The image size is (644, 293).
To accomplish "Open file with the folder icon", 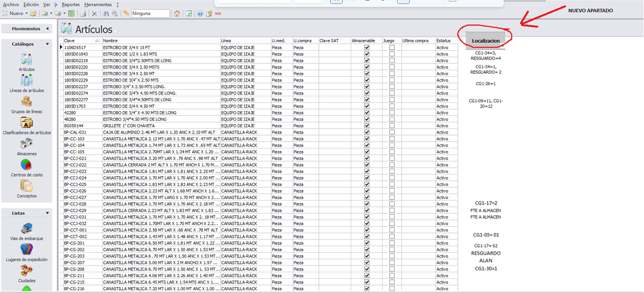I will (x=33, y=13).
